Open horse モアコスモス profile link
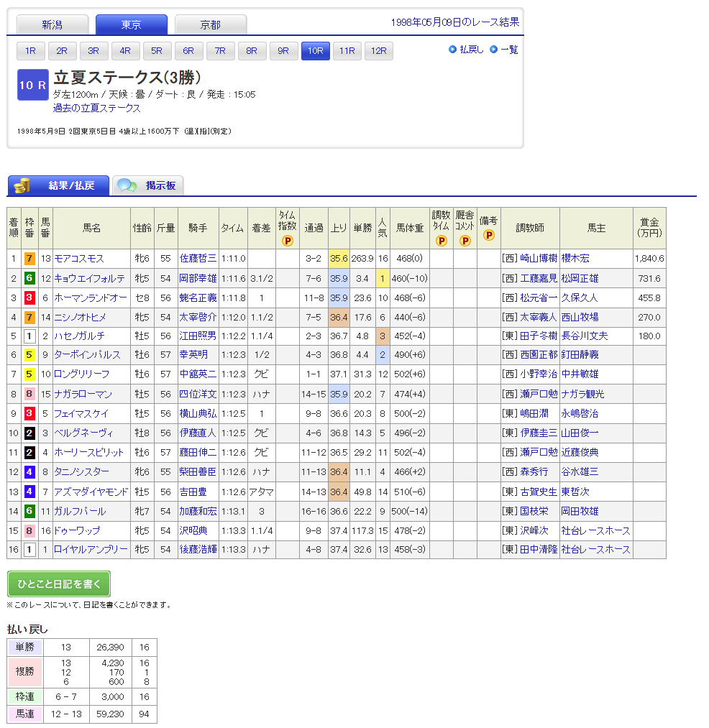This screenshot has width=709, height=728. tap(79, 259)
